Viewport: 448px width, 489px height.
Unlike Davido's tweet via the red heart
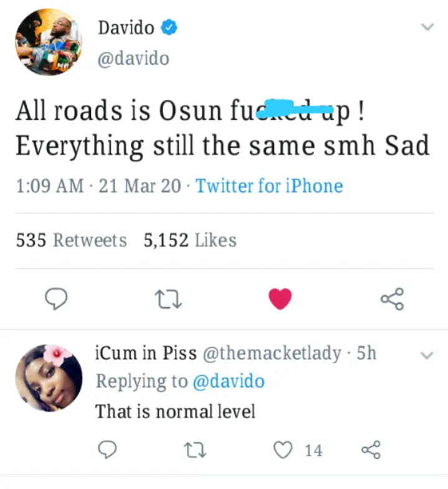[x=280, y=299]
